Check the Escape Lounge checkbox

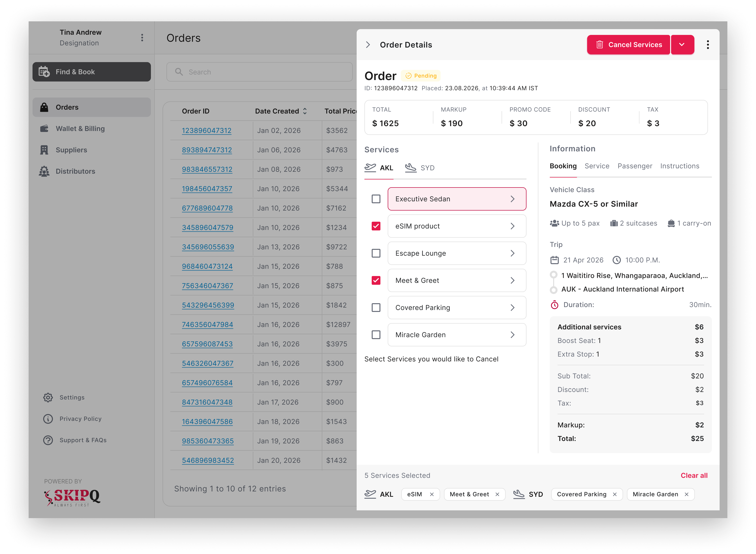click(376, 253)
